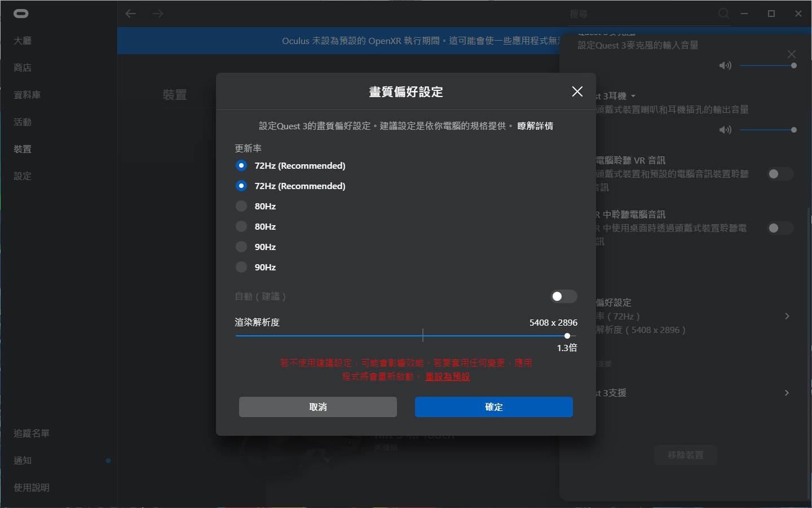812x508 pixels.
Task: Click the 瞭解詳情 link
Action: (x=535, y=126)
